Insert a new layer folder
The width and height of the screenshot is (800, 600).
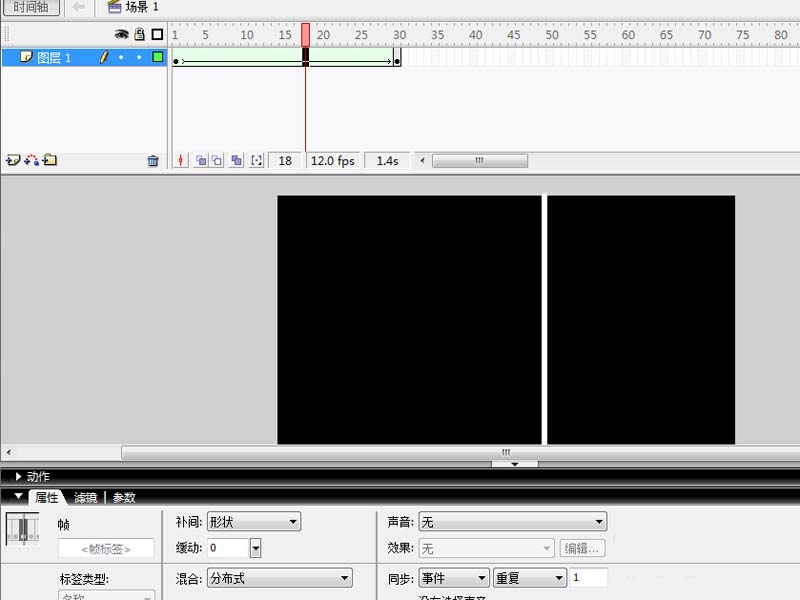pos(50,160)
